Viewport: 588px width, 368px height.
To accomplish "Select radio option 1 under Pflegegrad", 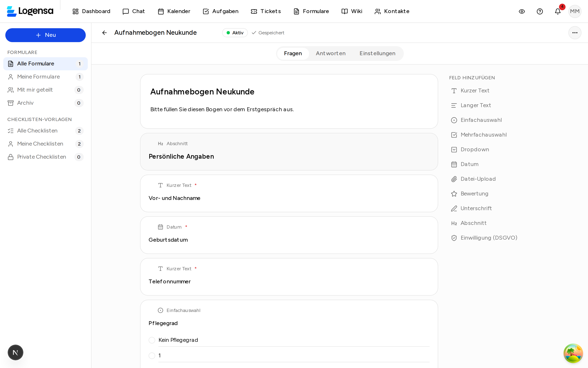I will (x=152, y=356).
